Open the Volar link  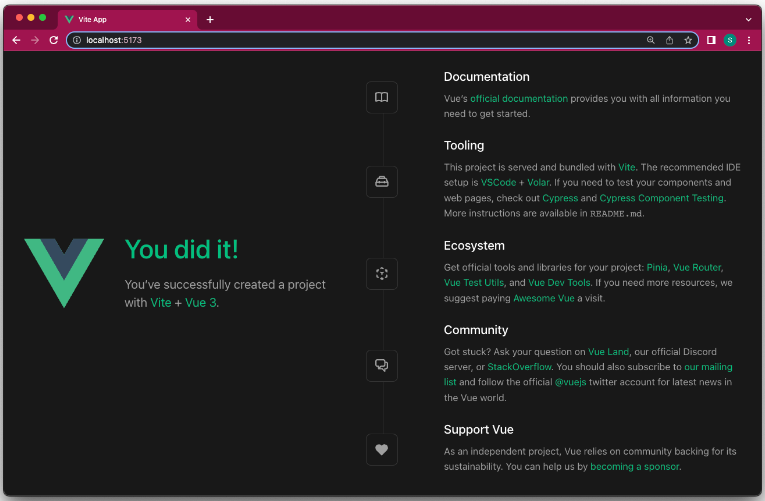[538, 182]
